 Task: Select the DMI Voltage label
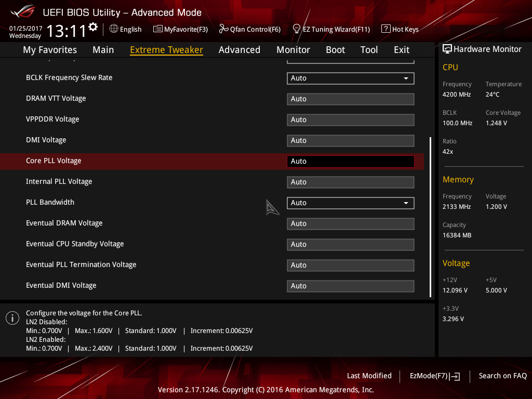point(46,140)
